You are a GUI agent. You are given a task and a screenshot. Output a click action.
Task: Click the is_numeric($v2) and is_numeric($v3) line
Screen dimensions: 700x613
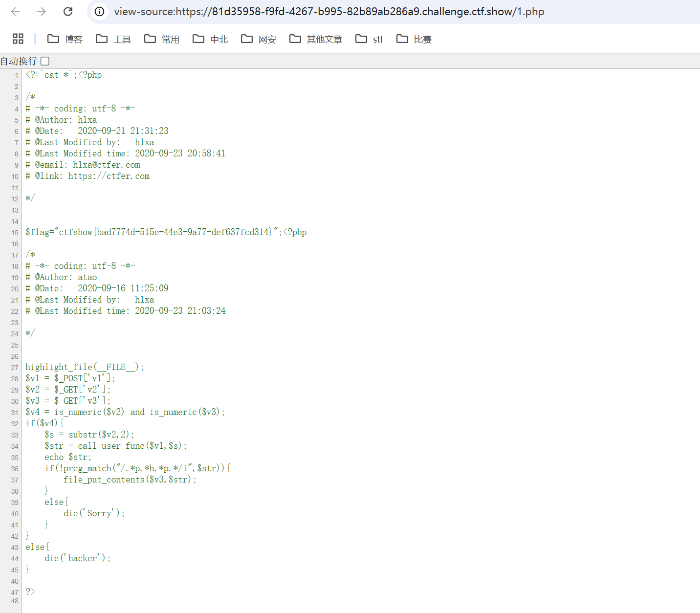click(x=125, y=412)
